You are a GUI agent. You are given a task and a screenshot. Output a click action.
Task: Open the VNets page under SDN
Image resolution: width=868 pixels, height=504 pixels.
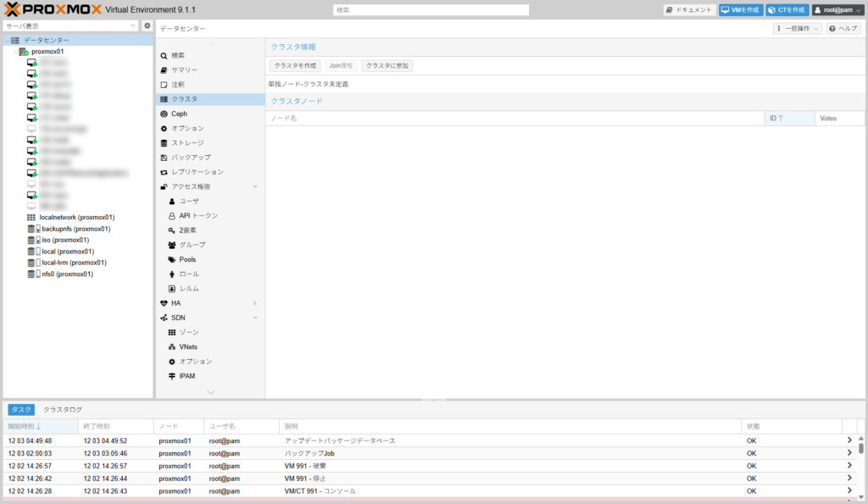188,346
